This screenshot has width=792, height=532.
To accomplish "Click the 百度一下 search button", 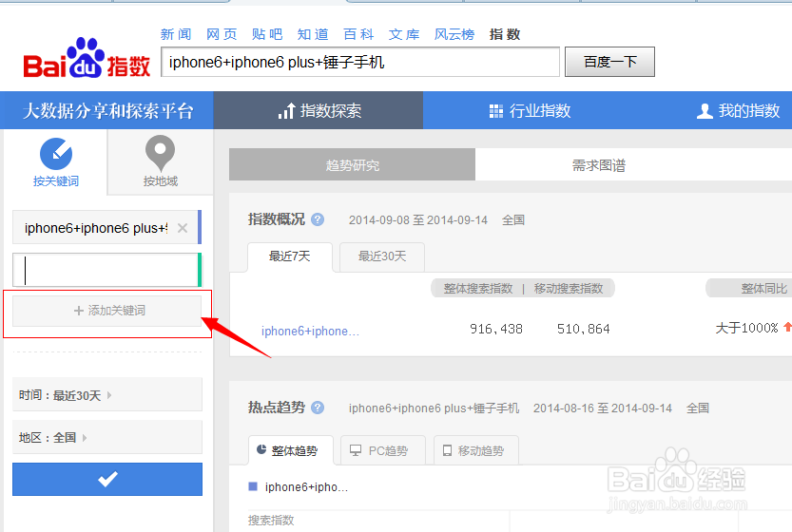I will (x=609, y=62).
